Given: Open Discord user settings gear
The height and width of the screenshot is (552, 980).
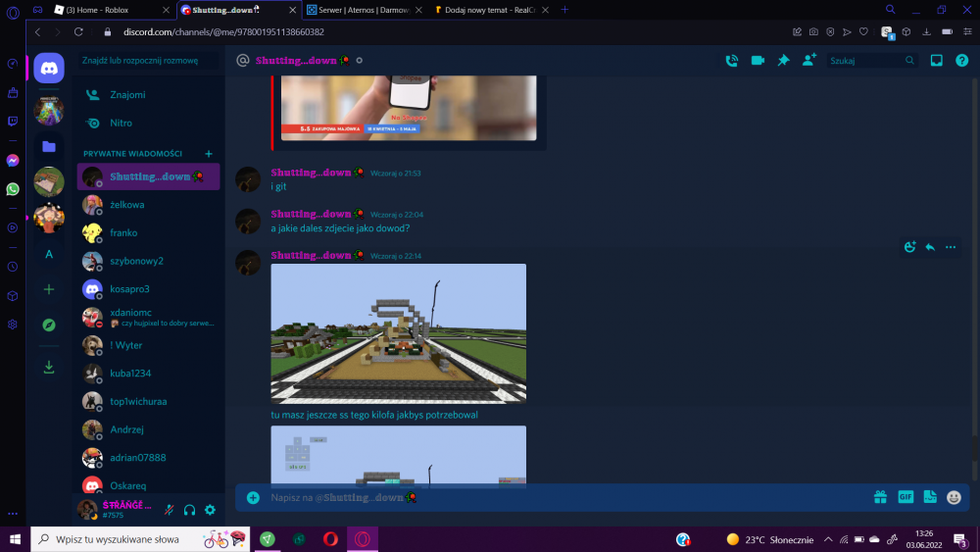Looking at the screenshot, I should point(210,510).
